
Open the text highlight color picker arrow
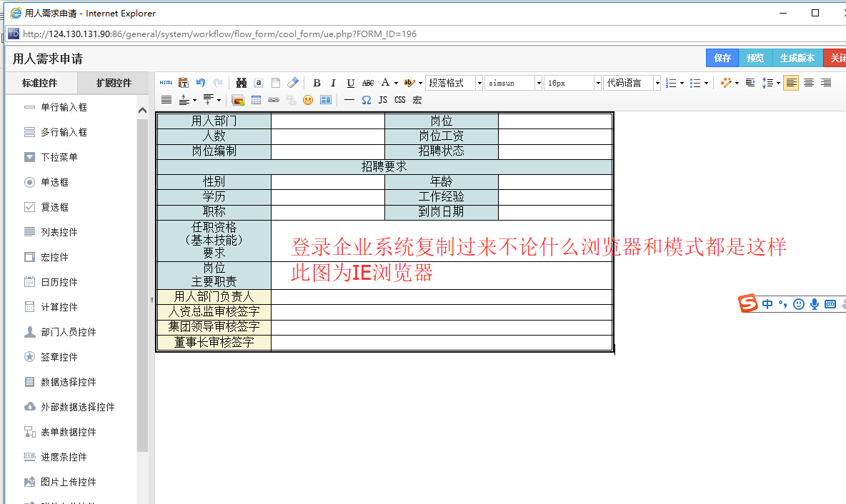point(420,83)
